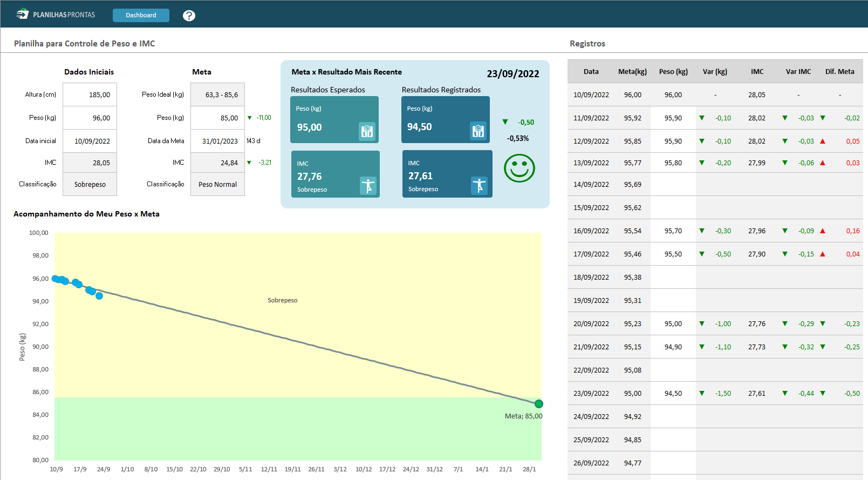Click the green smiley face icon
Screen dimensions: 868x480
point(519,168)
